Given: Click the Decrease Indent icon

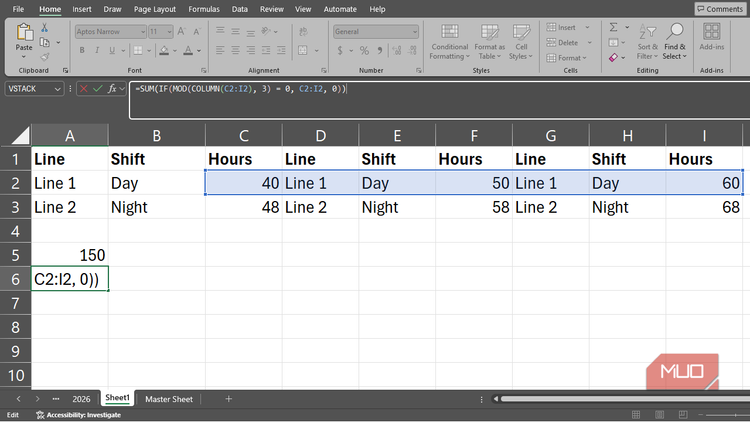Looking at the screenshot, I should [266, 50].
